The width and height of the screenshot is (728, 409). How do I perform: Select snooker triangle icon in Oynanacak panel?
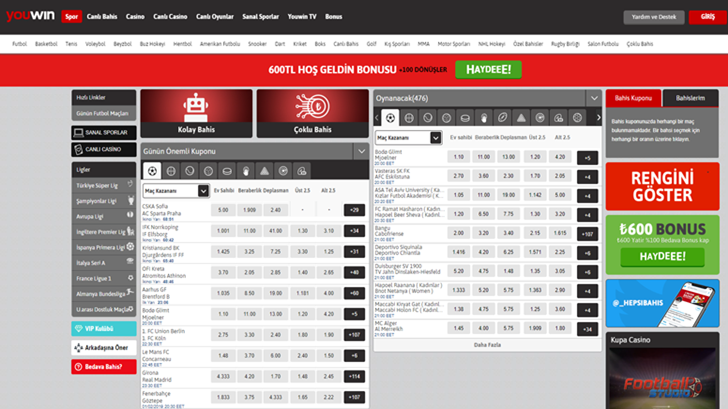(521, 118)
